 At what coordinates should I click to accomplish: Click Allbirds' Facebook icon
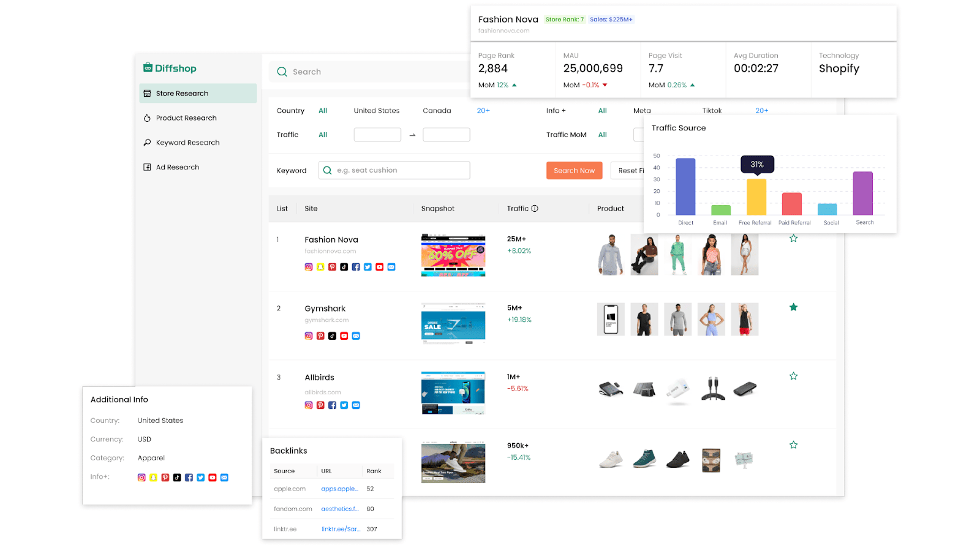(x=332, y=405)
